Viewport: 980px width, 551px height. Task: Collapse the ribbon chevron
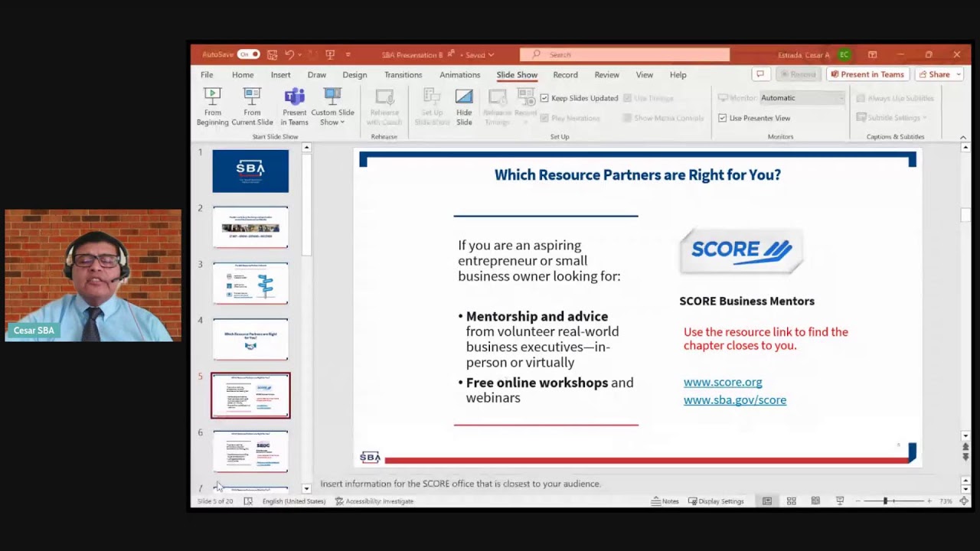click(x=963, y=137)
